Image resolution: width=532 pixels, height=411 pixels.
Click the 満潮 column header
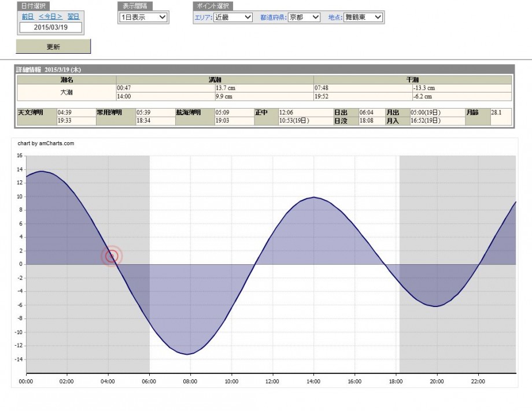[215, 80]
